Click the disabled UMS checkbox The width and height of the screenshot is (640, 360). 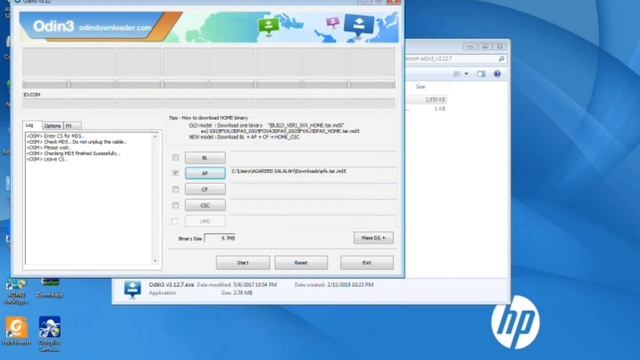tap(175, 221)
